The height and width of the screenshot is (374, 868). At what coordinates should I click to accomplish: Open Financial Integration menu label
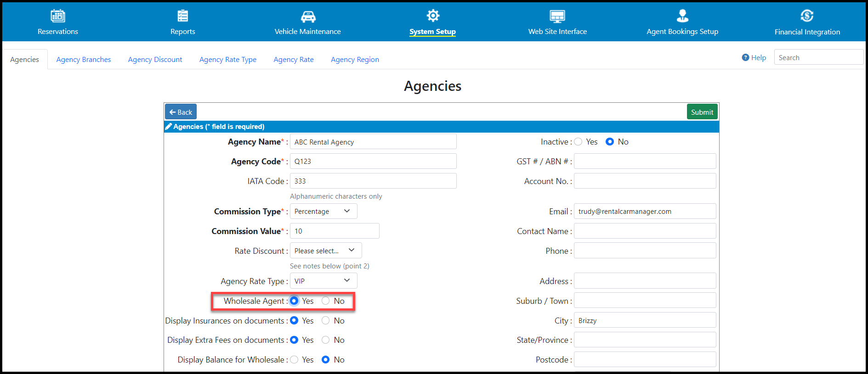(807, 32)
